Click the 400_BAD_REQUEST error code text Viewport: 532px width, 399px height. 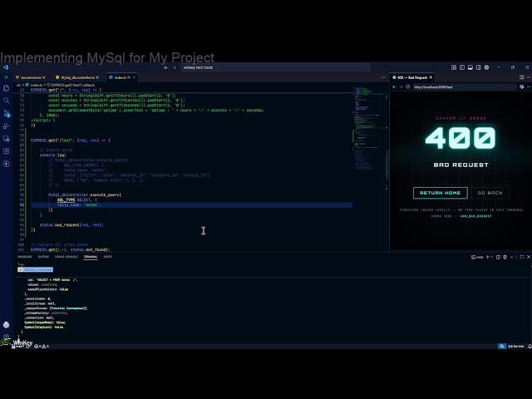point(476,216)
